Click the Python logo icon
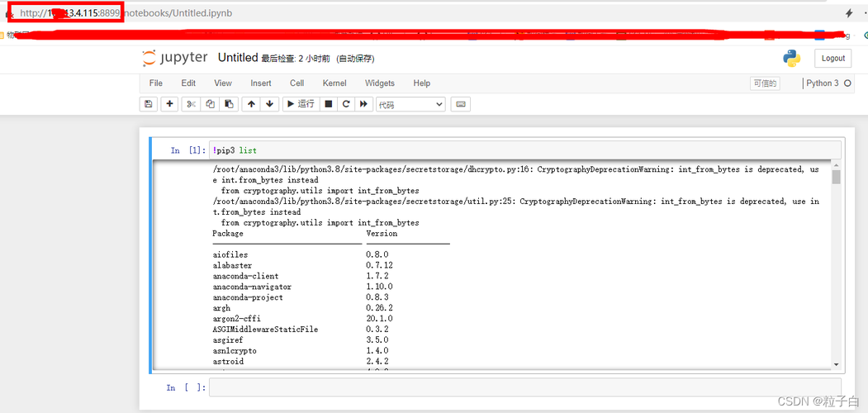 click(792, 58)
